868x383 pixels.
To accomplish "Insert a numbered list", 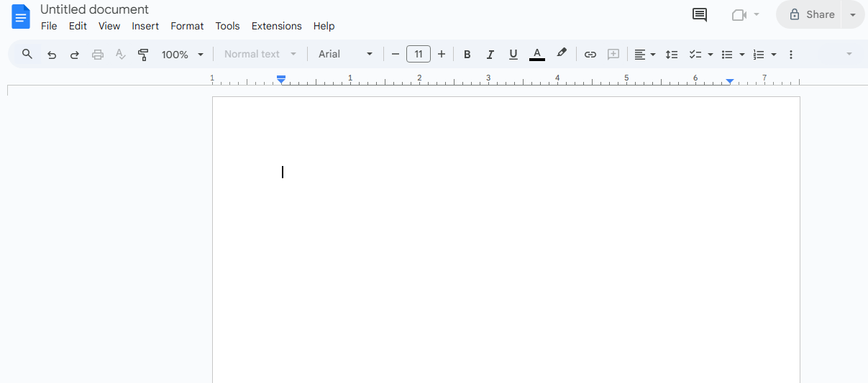I will (759, 55).
